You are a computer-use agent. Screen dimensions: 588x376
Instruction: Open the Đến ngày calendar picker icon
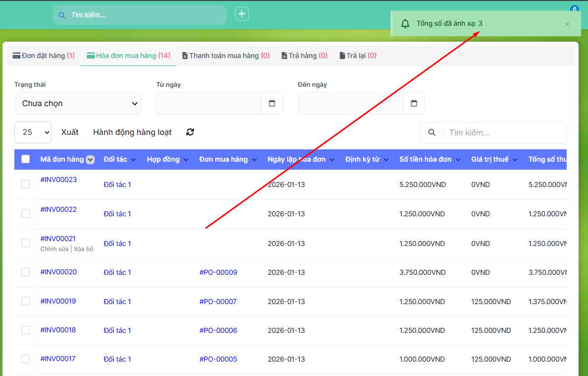[x=414, y=103]
